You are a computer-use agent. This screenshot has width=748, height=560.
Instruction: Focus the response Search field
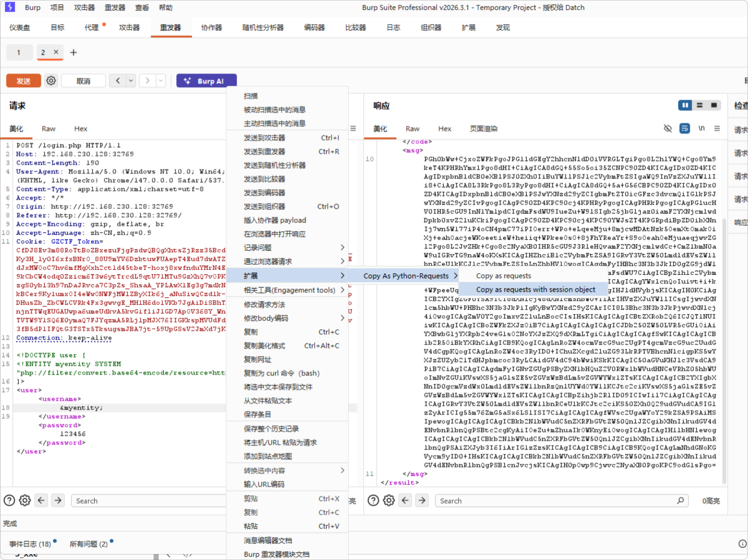pos(562,501)
